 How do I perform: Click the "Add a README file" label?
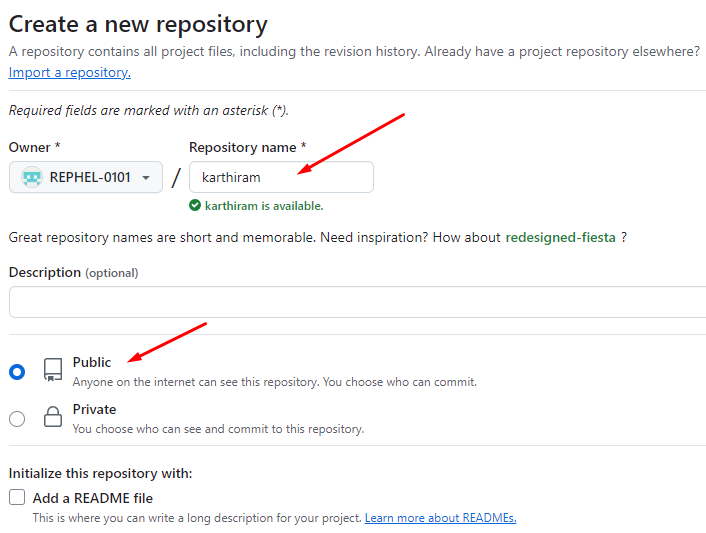(93, 498)
